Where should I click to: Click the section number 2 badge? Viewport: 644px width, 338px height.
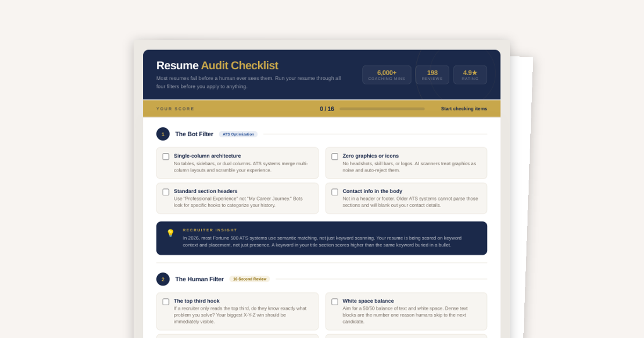coord(163,279)
